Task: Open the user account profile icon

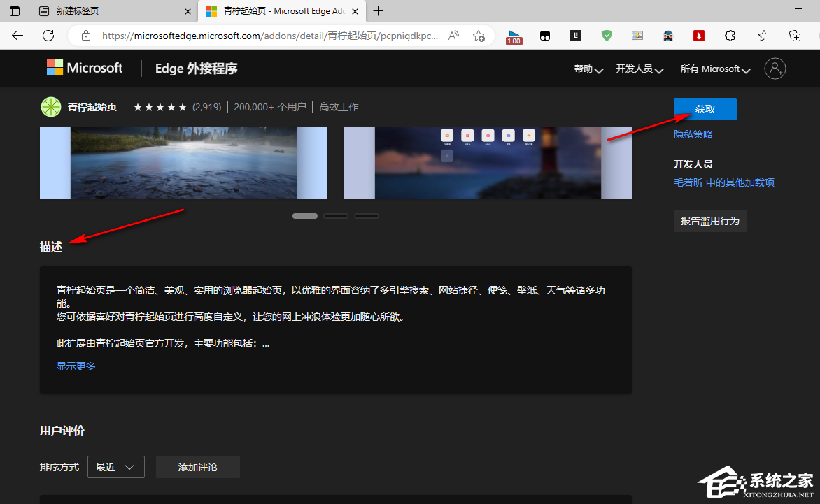Action: click(x=775, y=68)
